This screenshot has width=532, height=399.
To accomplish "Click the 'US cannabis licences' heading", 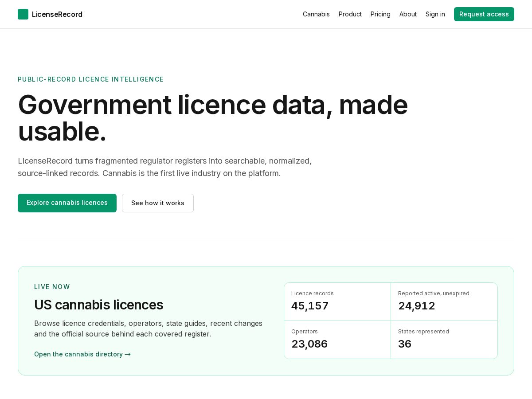I will click(x=99, y=305).
